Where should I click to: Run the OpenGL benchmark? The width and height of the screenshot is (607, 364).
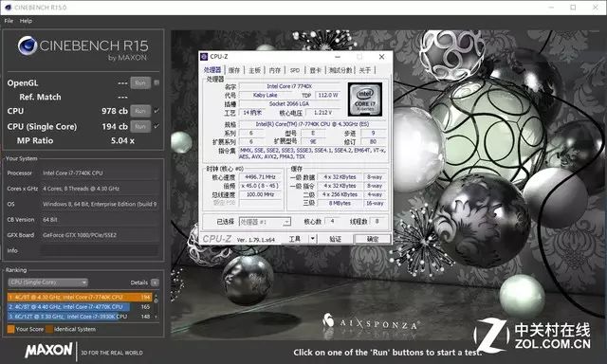coord(140,82)
